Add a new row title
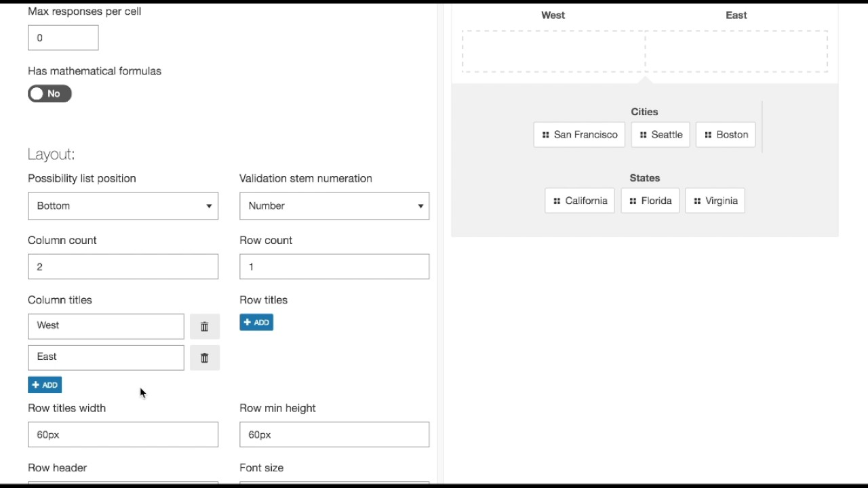This screenshot has width=868, height=488. click(x=256, y=323)
